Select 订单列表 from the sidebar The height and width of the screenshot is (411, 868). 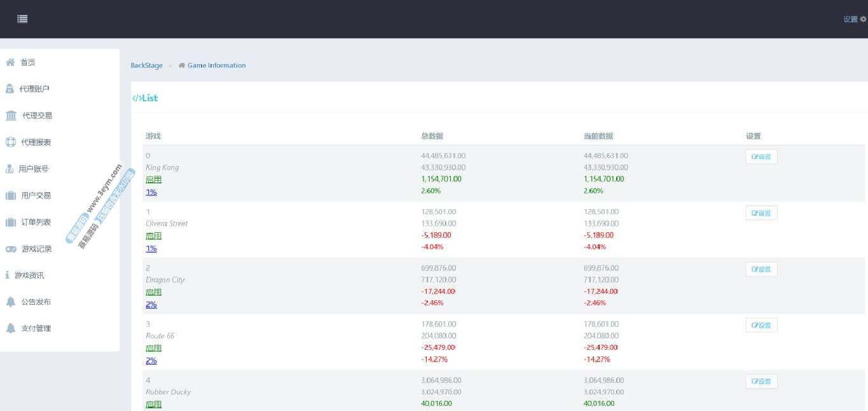pyautogui.click(x=36, y=223)
